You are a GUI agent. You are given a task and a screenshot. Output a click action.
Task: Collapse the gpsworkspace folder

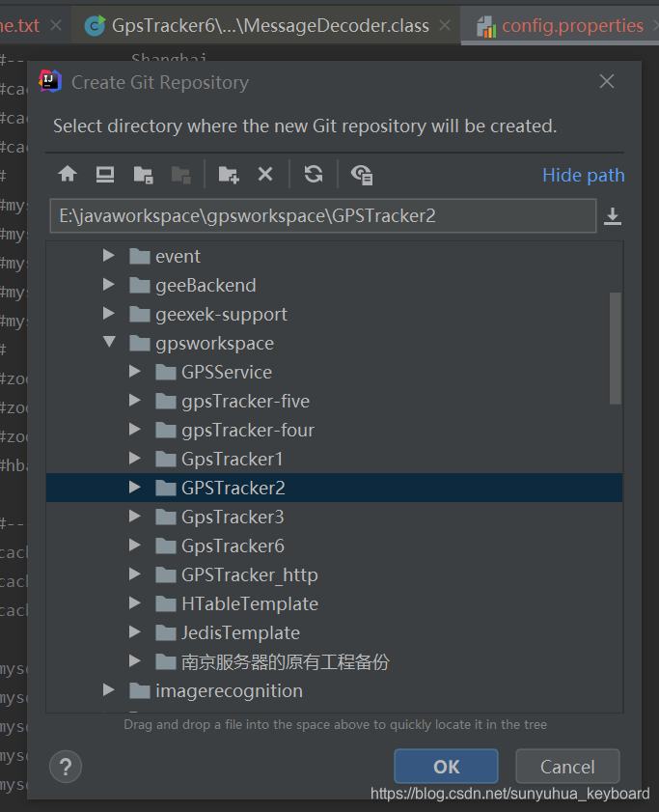(109, 342)
